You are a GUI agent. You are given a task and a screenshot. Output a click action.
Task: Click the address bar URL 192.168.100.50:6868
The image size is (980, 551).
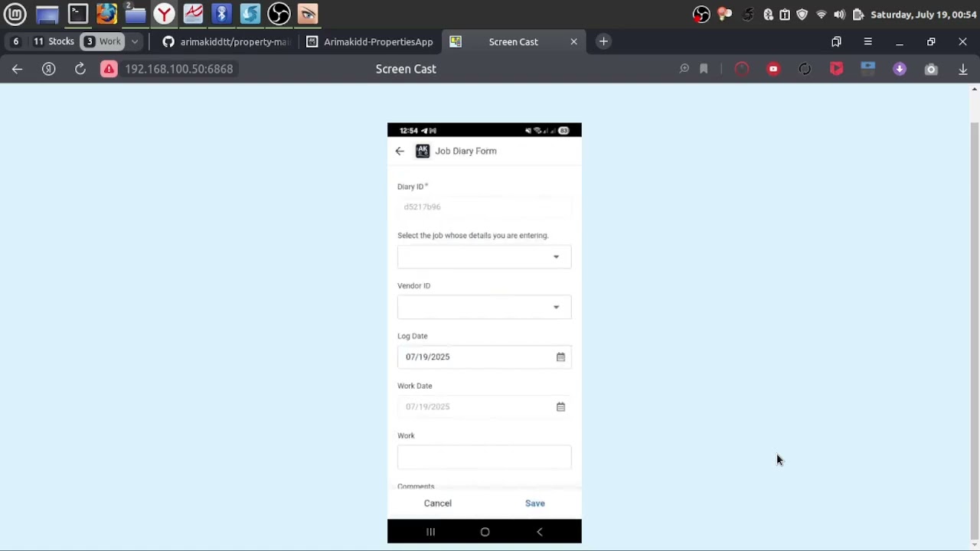pyautogui.click(x=178, y=69)
